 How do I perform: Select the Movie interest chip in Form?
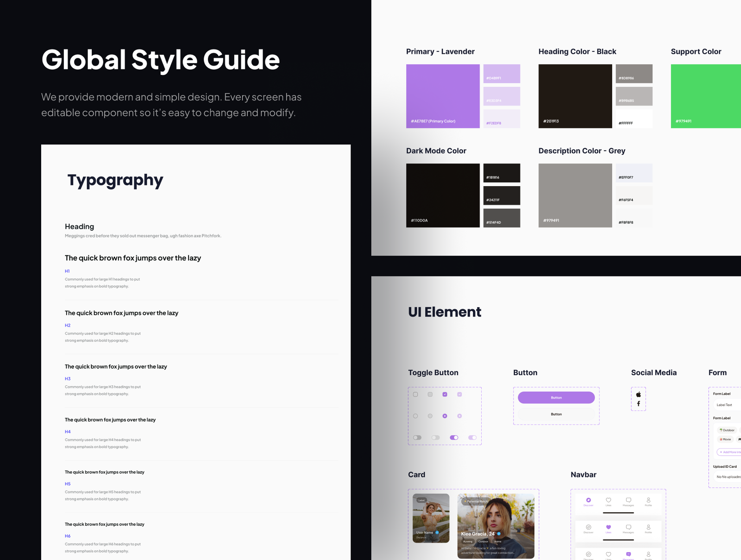pos(725,439)
